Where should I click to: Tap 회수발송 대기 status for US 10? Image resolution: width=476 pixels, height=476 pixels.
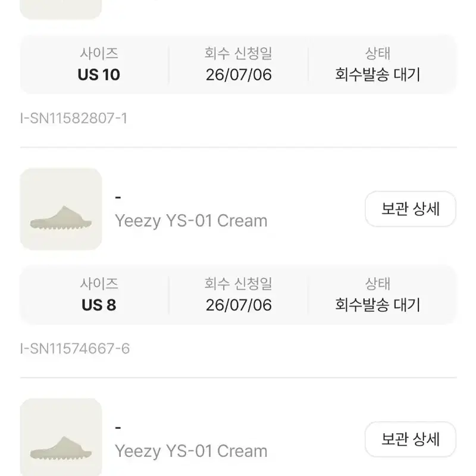378,75
